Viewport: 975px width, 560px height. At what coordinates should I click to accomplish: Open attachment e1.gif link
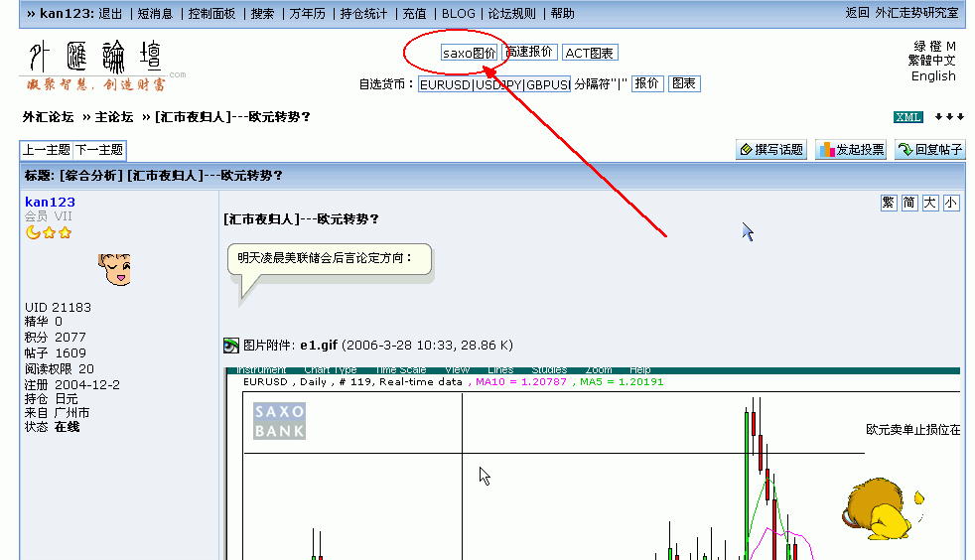click(x=319, y=345)
